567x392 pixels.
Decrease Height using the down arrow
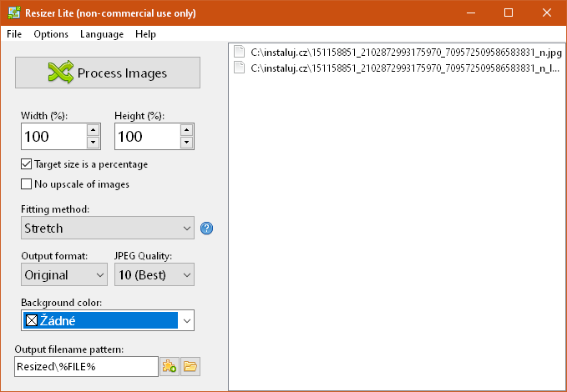click(185, 143)
